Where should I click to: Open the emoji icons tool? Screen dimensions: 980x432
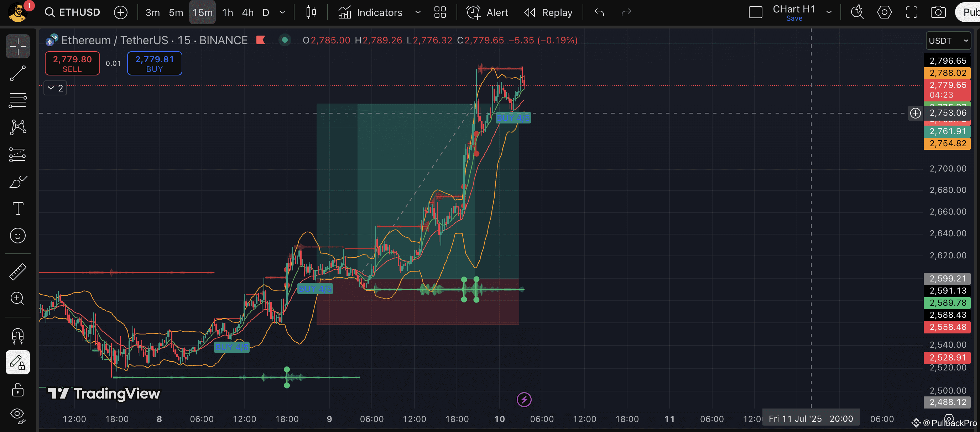tap(18, 236)
